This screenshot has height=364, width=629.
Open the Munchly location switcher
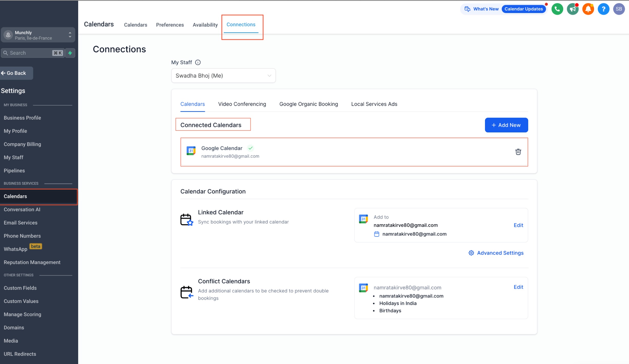point(38,35)
